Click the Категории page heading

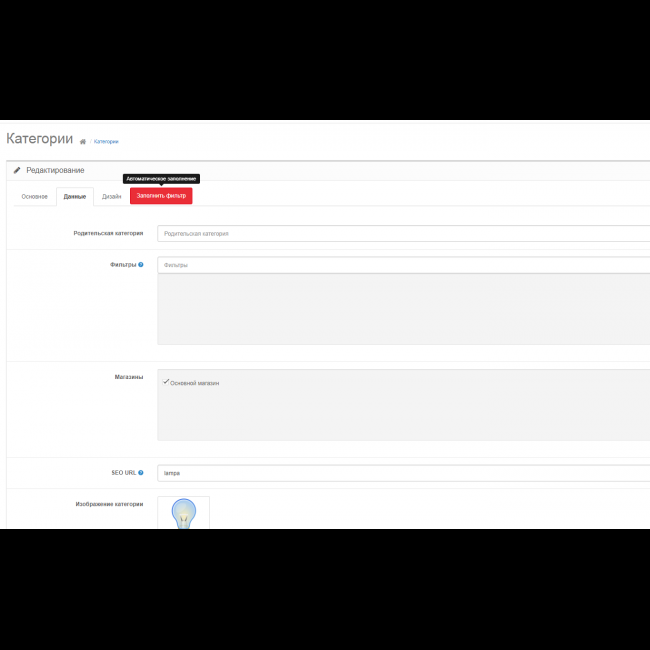pyautogui.click(x=39, y=139)
